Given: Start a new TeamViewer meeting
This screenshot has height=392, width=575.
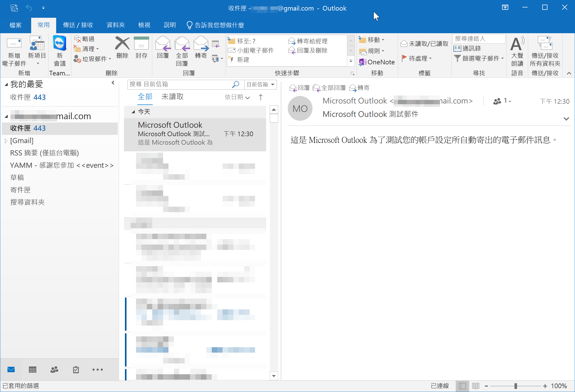Looking at the screenshot, I should point(60,51).
